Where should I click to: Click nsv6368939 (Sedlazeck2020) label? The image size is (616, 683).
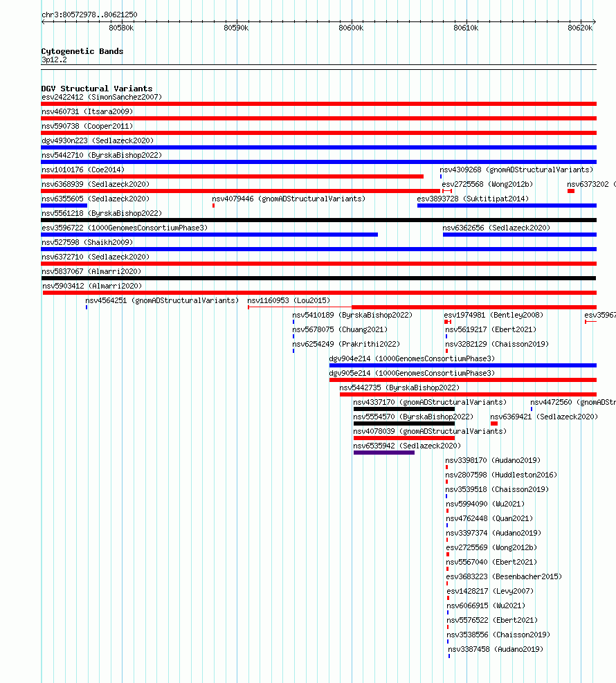point(96,184)
